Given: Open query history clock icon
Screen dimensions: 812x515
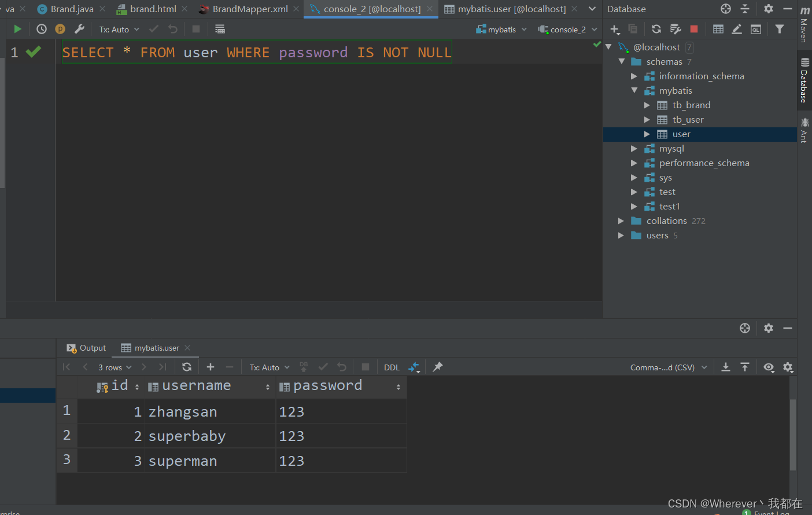Looking at the screenshot, I should pos(42,29).
